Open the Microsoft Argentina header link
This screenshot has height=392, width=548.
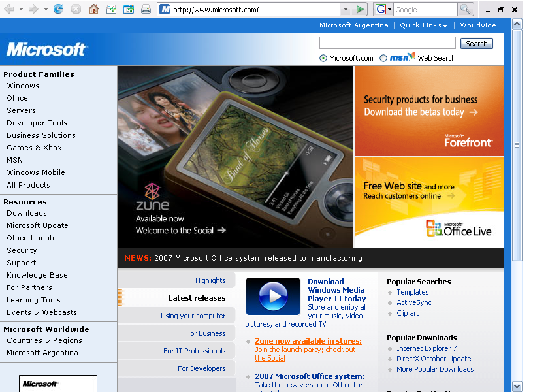[x=353, y=25]
